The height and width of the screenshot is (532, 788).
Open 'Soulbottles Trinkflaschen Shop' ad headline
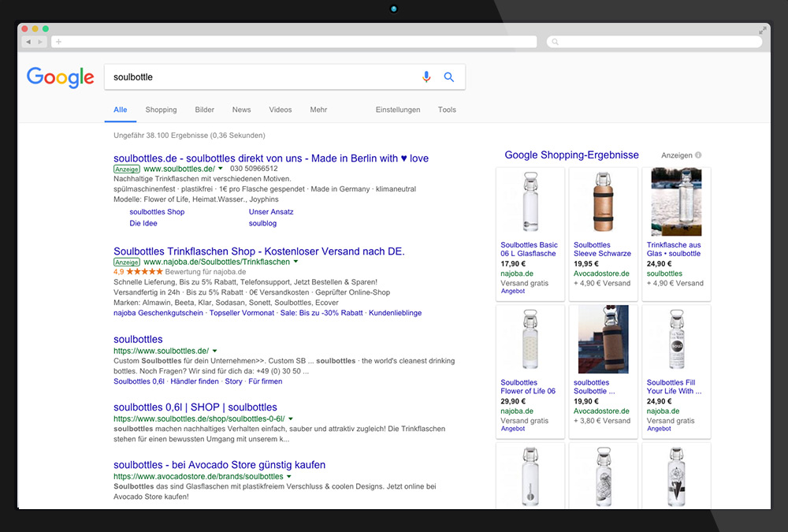(x=258, y=251)
